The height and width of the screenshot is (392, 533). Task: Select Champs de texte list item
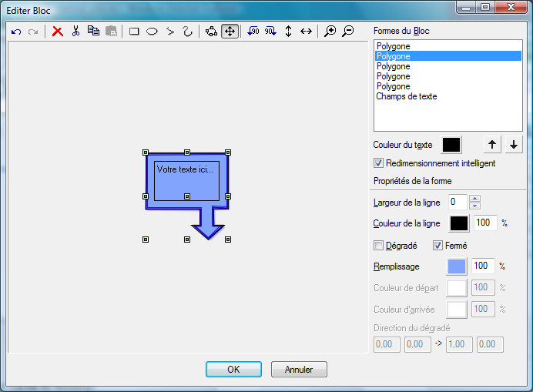coord(448,96)
